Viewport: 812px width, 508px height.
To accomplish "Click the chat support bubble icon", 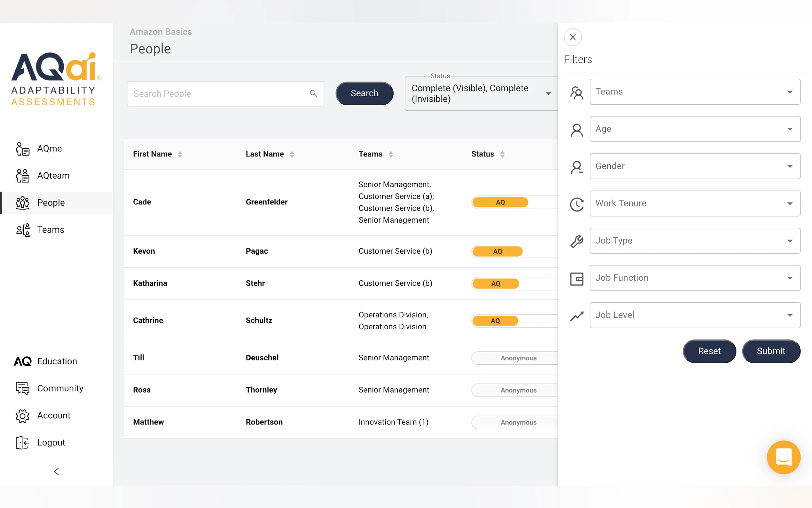I will [783, 457].
